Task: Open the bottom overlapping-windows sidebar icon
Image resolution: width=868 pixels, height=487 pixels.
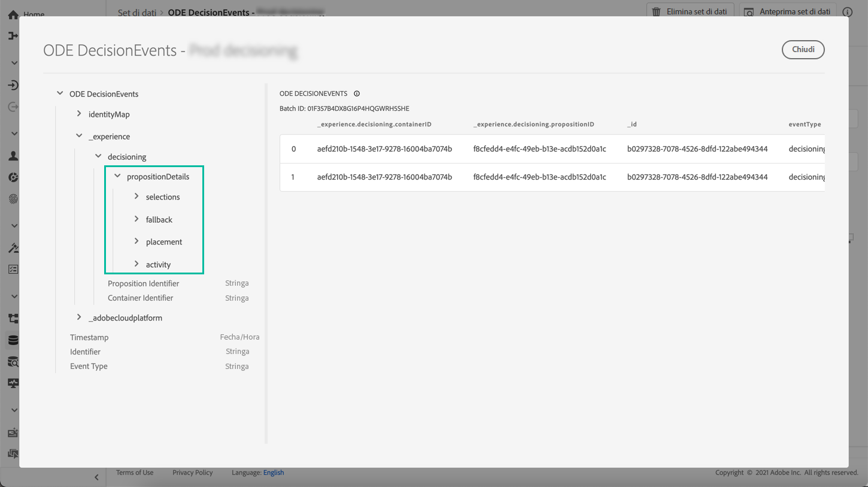Action: click(x=13, y=454)
